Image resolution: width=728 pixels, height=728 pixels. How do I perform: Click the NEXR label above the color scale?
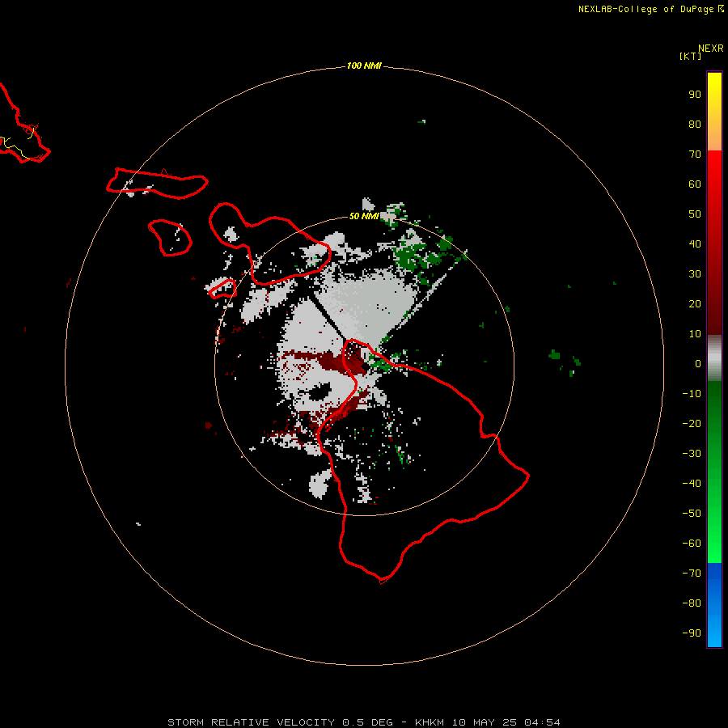tap(711, 49)
